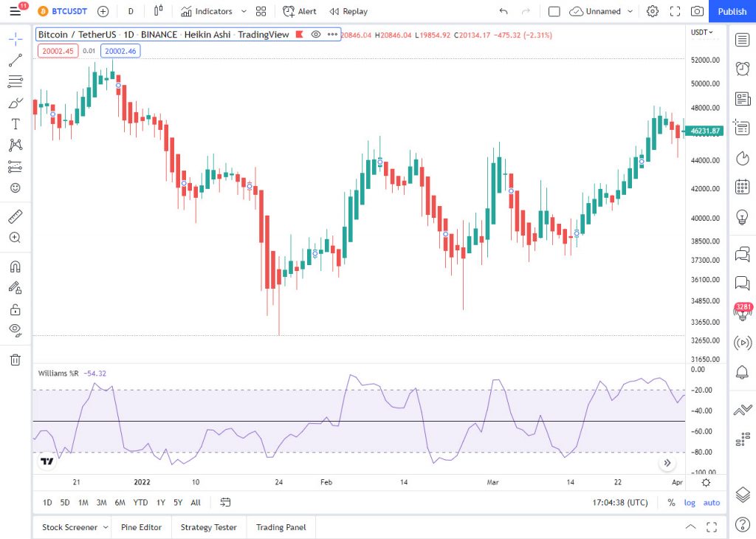Open the Indicators dialog
The height and width of the screenshot is (539, 756).
coord(207,11)
